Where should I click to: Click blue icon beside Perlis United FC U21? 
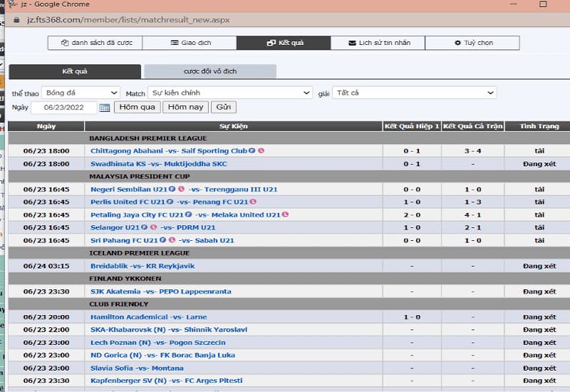point(170,202)
